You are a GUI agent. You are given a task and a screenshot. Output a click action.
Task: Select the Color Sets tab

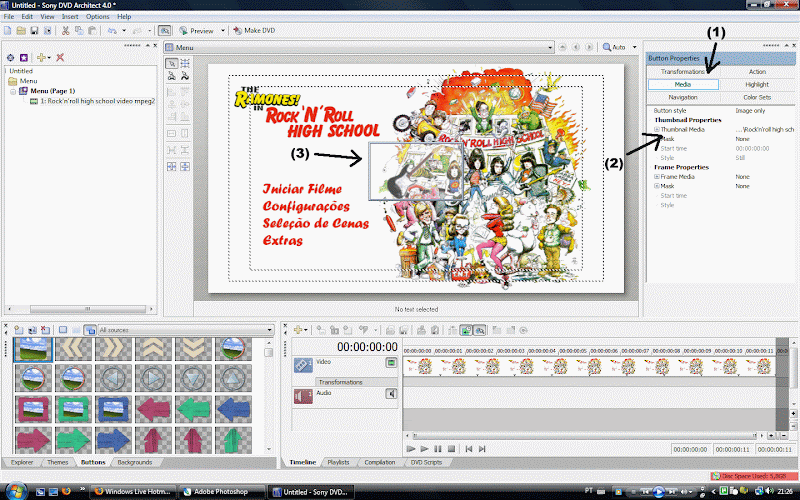pos(757,97)
